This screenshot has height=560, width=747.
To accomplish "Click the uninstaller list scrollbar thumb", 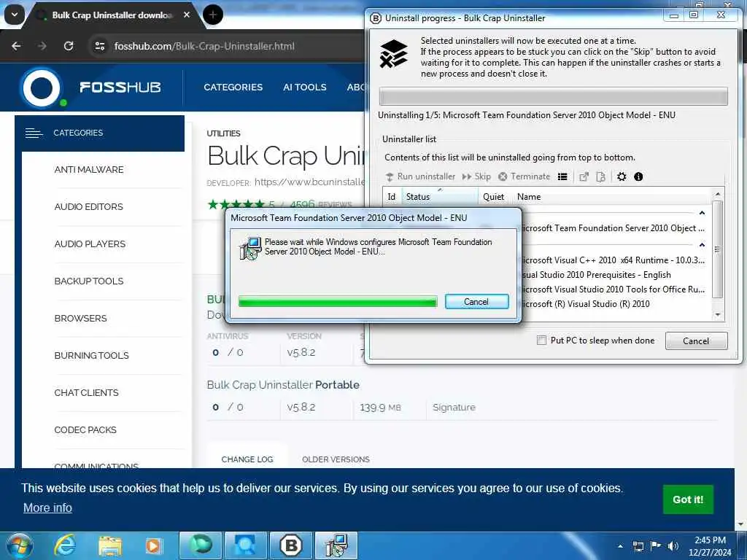I will pos(718,249).
